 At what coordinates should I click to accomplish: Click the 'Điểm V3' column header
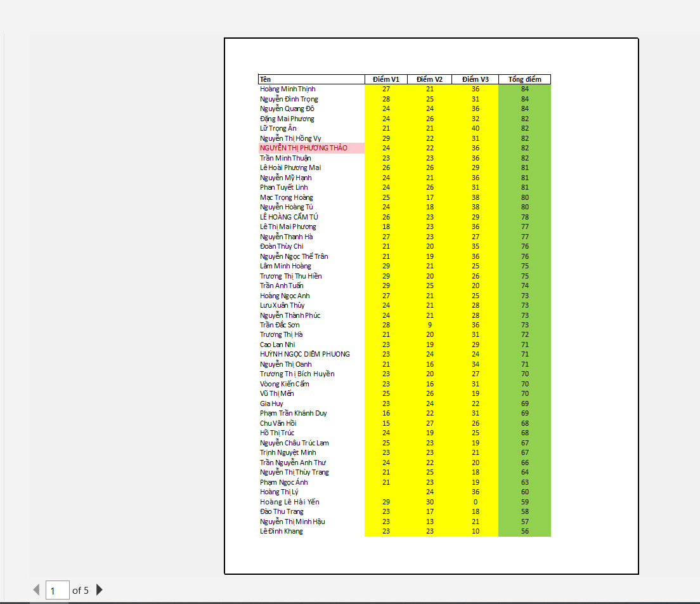(x=476, y=79)
